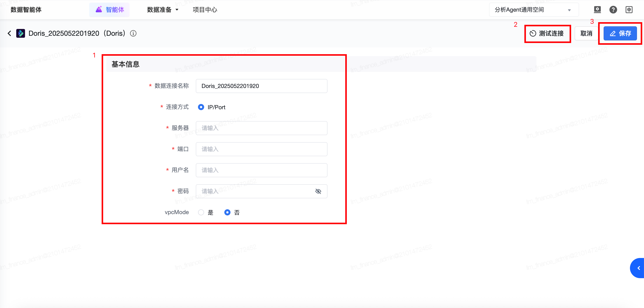Go to 项目中心 in top navigation
Viewport: 644px width, 308px height.
(205, 10)
